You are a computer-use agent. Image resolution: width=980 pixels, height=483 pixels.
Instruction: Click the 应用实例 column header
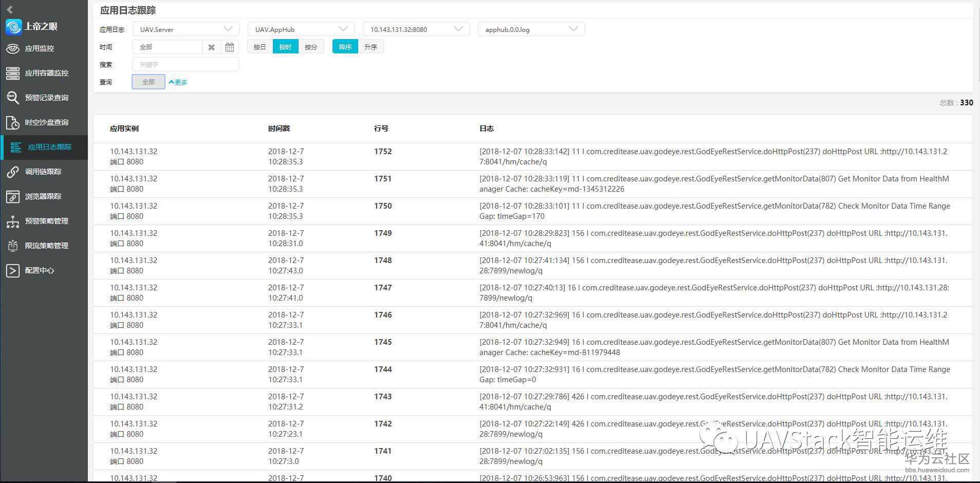124,128
